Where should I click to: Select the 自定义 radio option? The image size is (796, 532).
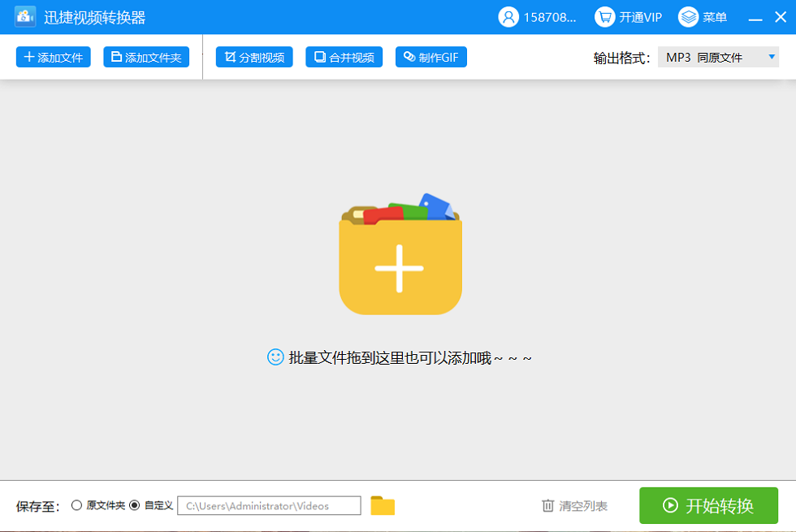135,505
